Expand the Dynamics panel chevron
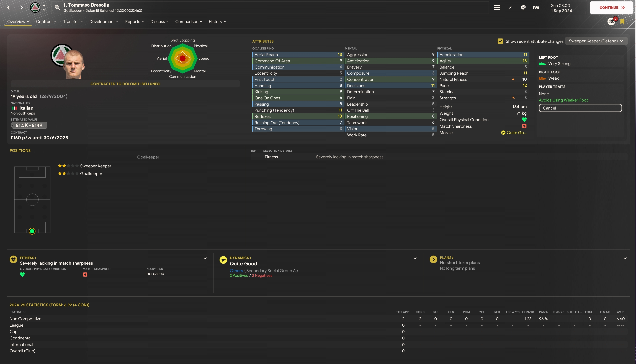Viewport: 636px width, 364px height. 415,258
